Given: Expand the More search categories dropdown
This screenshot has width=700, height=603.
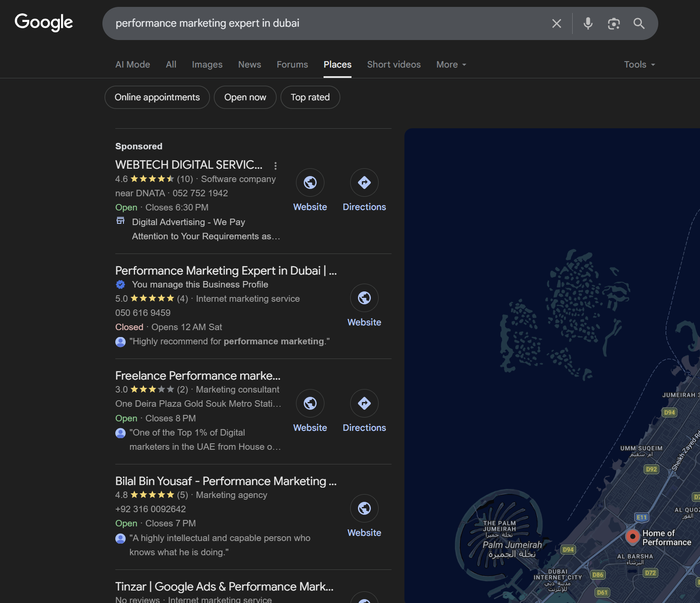Looking at the screenshot, I should [x=451, y=65].
